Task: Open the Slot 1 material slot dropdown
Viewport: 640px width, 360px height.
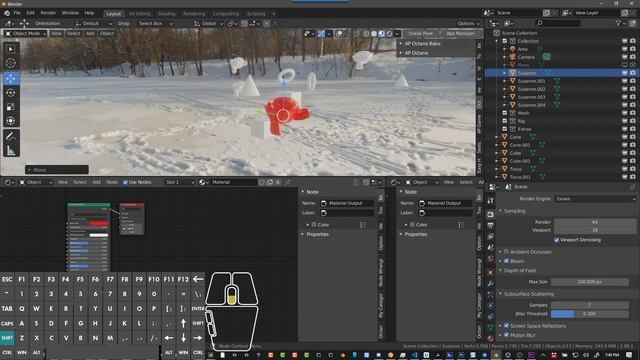Action: (180, 182)
